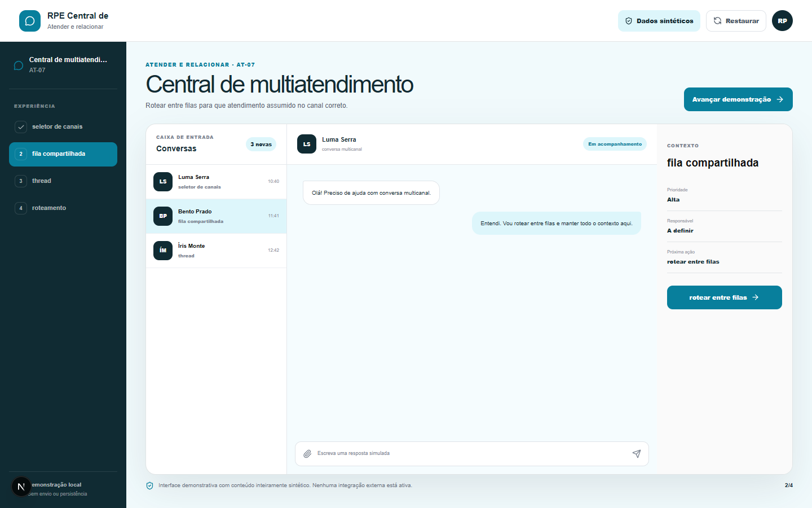Click the step 3 number badge for thread

[x=21, y=181]
